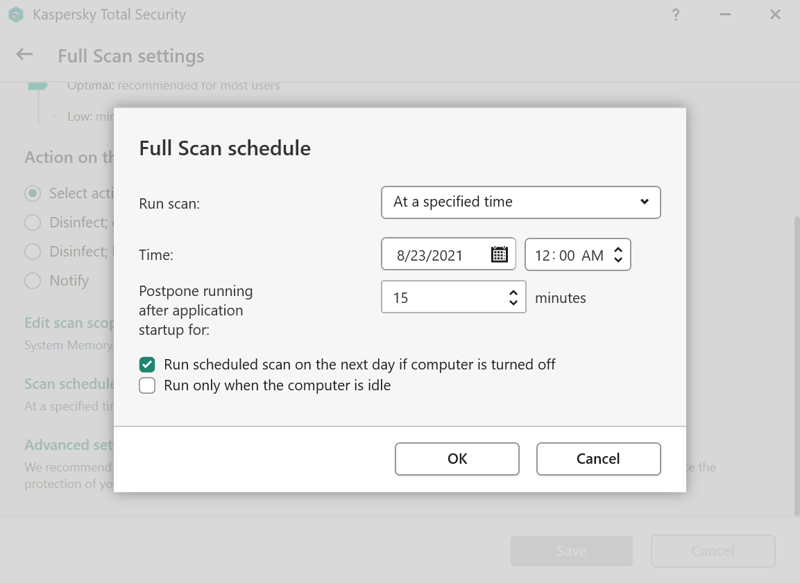This screenshot has height=583, width=800.
Task: Open the Run scan dropdown
Action: pyautogui.click(x=520, y=202)
